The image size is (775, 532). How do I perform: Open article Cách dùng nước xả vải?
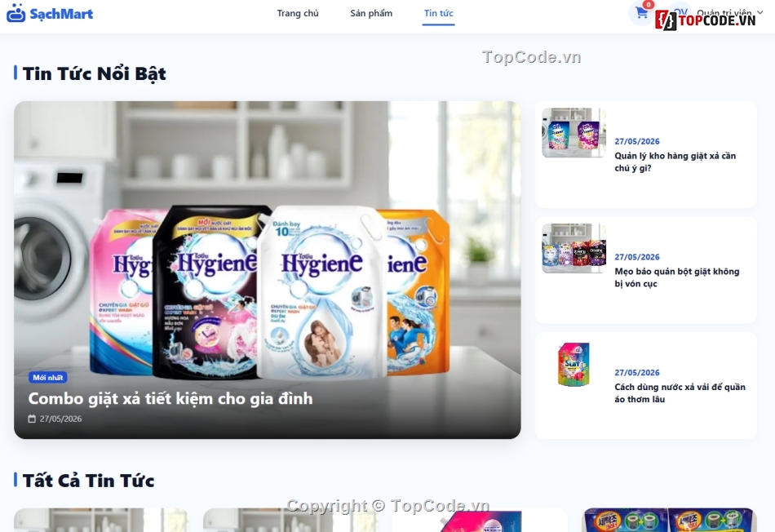coord(680,393)
